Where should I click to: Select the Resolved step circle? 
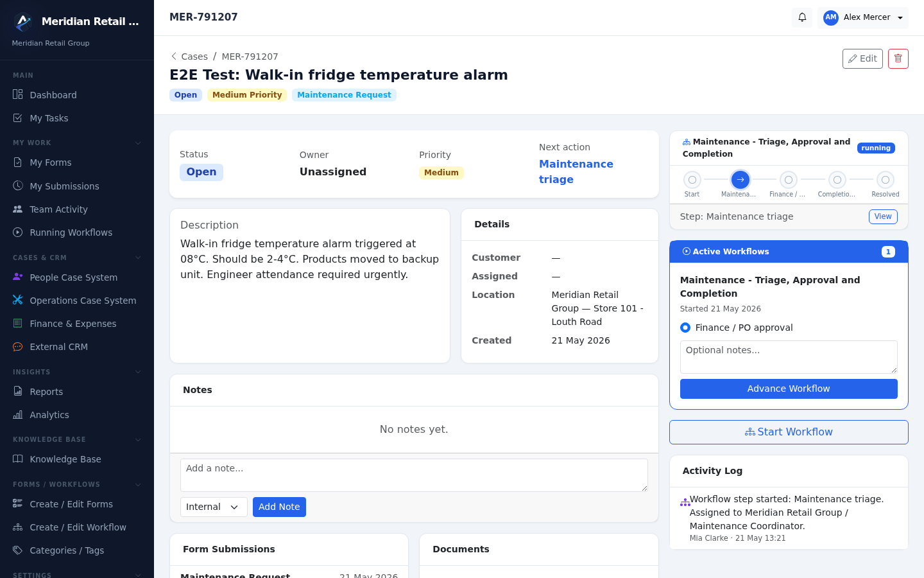[x=886, y=180]
